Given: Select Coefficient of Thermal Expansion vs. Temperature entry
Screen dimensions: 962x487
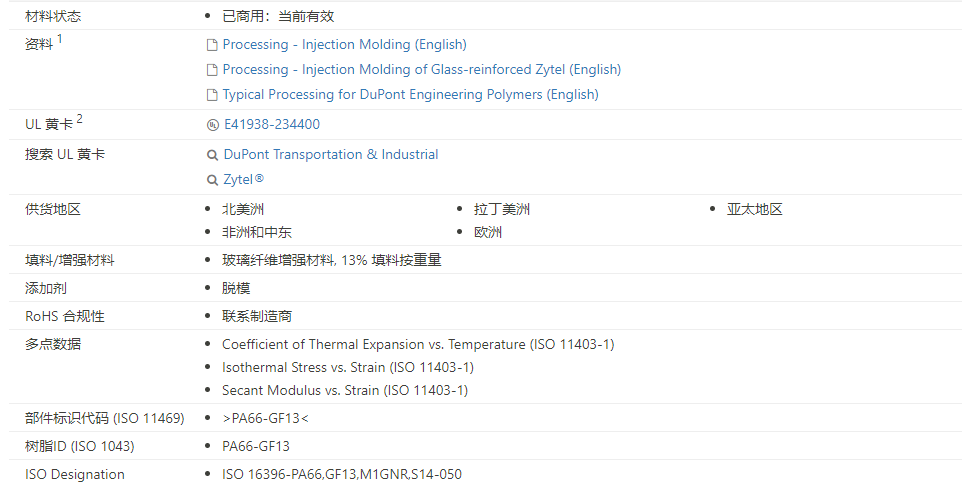Looking at the screenshot, I should [x=418, y=345].
